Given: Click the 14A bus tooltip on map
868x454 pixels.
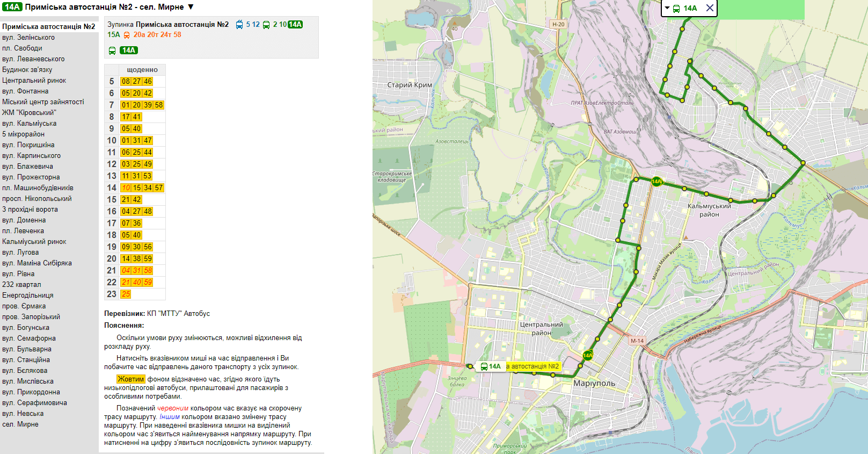Looking at the screenshot, I should pos(490,366).
